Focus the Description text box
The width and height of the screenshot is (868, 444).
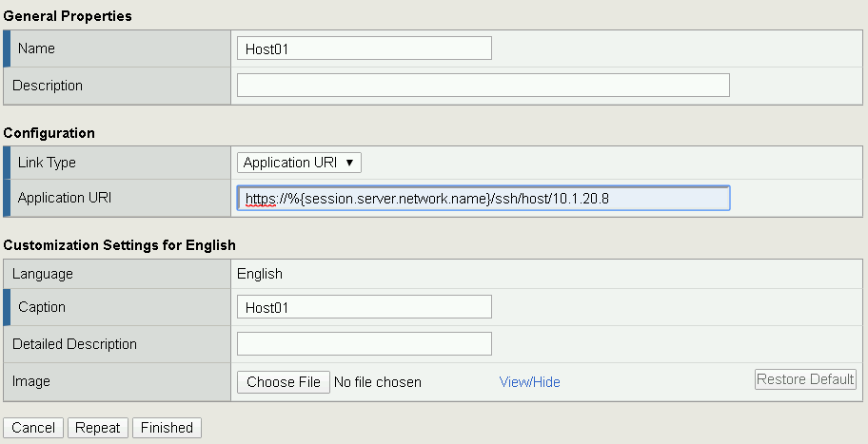point(483,86)
